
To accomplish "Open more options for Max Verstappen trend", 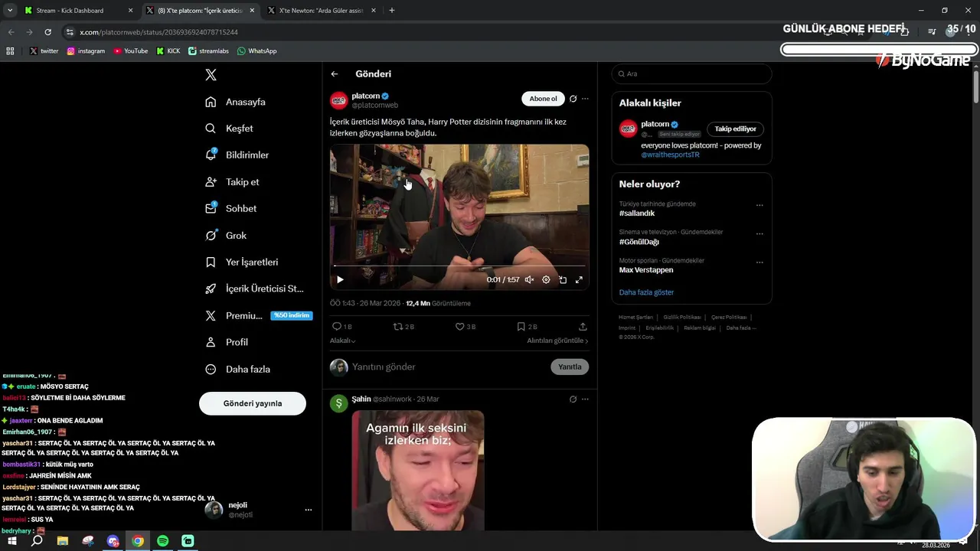I will 759,262.
